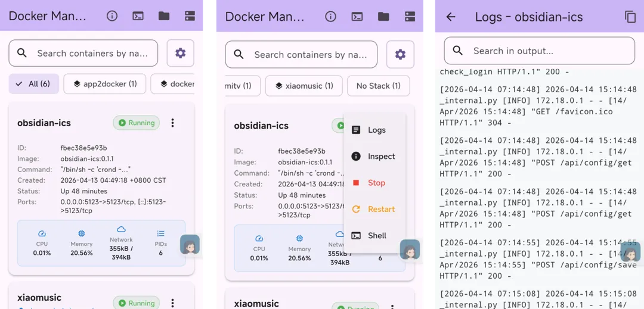Viewport: 644px width, 309px height.
Task: Open three-dot menu of obsidian-ics on All (6) screen
Action: pos(173,123)
